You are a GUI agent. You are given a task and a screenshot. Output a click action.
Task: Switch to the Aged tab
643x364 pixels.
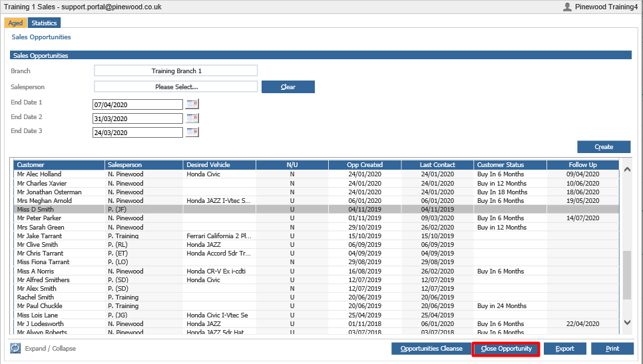pos(15,23)
